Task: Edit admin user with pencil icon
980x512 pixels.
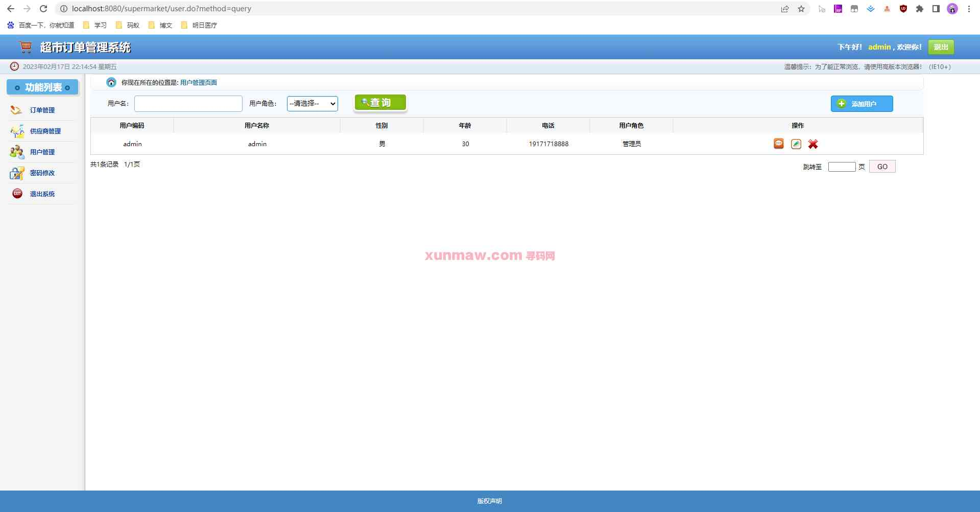Action: (x=796, y=144)
